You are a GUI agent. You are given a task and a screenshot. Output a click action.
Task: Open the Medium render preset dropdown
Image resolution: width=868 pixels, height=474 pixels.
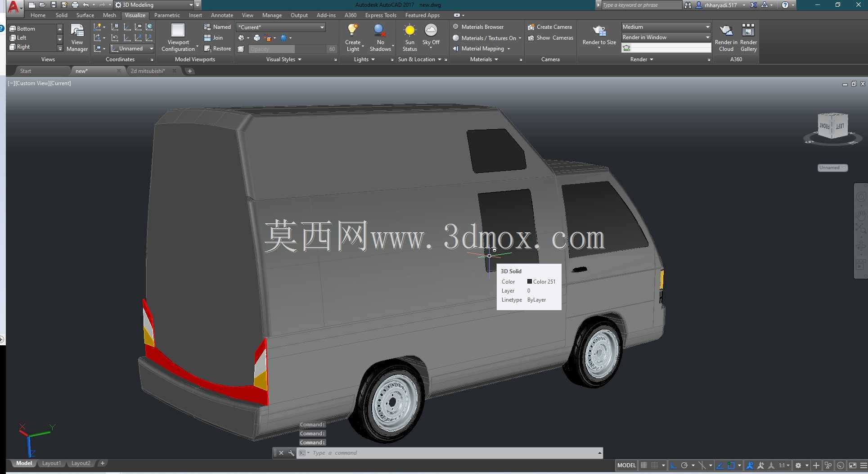pyautogui.click(x=666, y=27)
